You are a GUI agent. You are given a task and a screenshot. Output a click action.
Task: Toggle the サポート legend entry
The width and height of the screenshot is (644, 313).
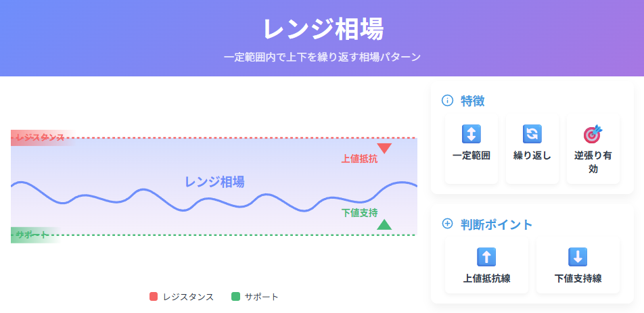pos(254,297)
